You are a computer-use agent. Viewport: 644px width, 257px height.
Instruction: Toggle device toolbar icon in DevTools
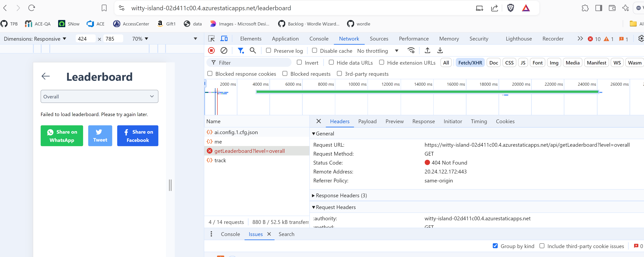pyautogui.click(x=224, y=39)
